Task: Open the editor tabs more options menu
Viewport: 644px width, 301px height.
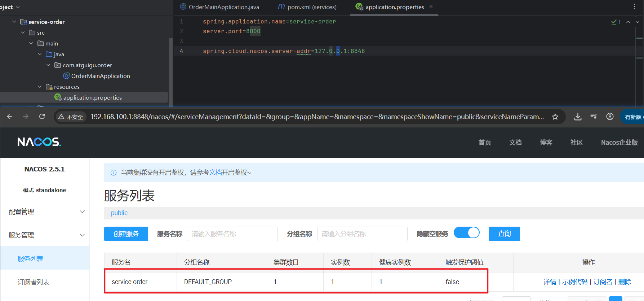Action: click(x=634, y=6)
